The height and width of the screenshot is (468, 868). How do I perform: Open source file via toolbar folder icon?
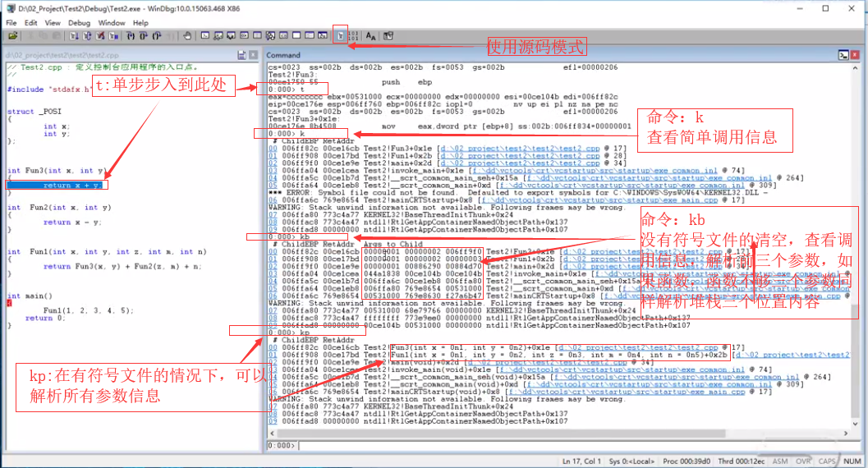[x=12, y=36]
